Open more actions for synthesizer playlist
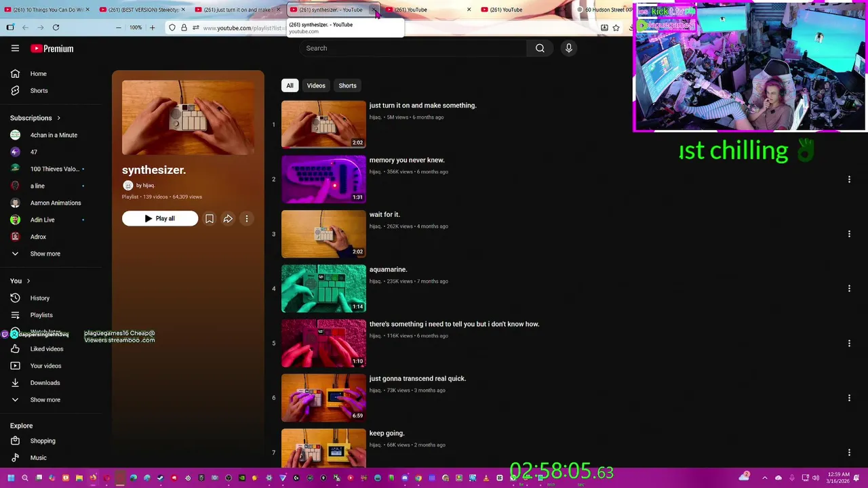868x488 pixels. pos(247,218)
